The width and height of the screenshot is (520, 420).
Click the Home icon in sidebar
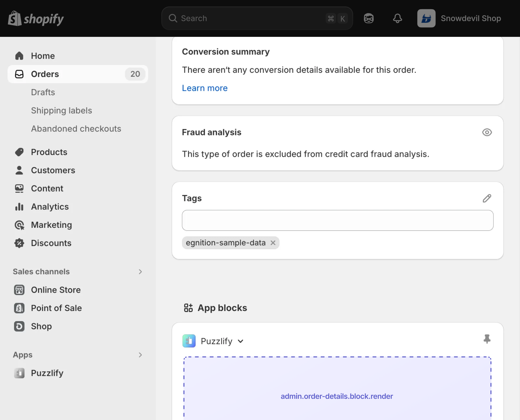tap(19, 56)
